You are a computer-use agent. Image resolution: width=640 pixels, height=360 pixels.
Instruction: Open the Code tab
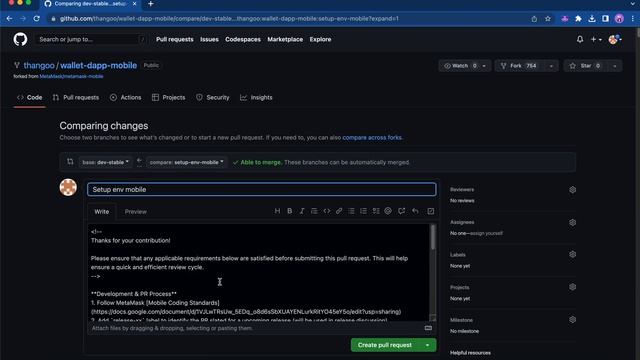point(29,98)
